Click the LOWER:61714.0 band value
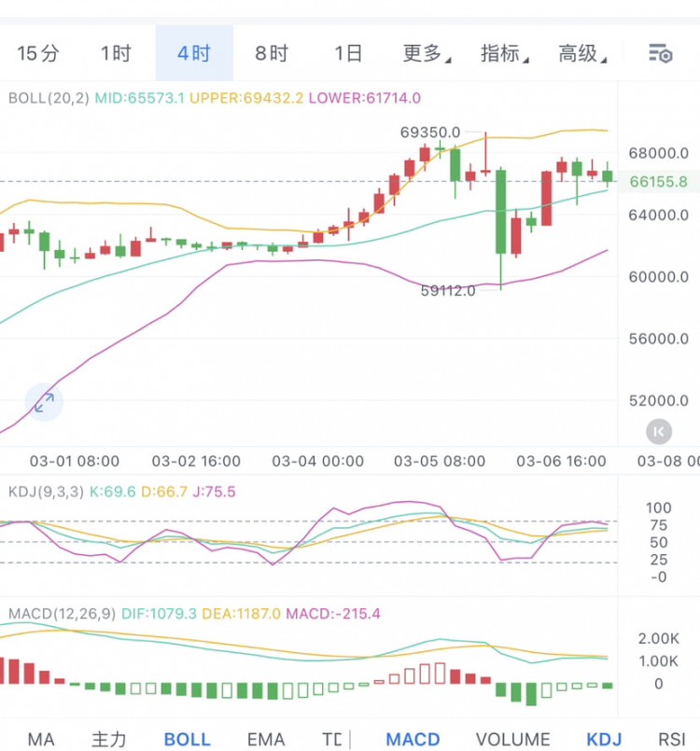Viewport: 700px width, 751px height. 365,98
